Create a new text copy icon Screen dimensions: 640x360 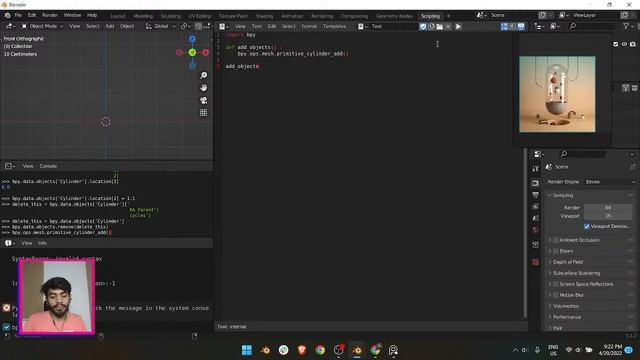pos(431,27)
